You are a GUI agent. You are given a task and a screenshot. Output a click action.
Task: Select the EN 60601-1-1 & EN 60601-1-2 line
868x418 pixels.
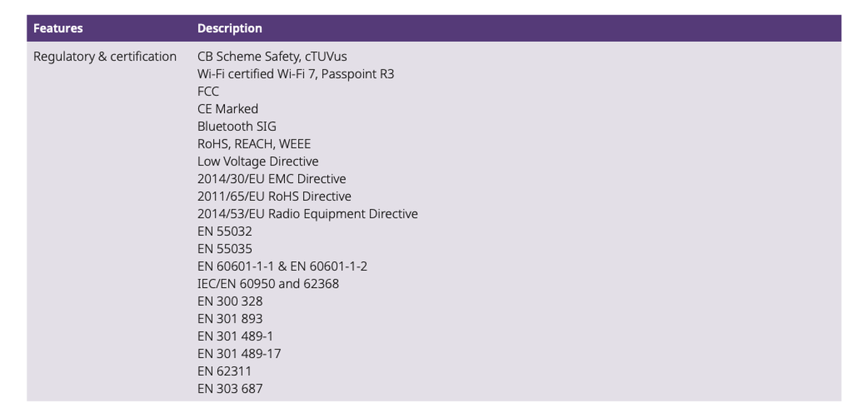(282, 266)
